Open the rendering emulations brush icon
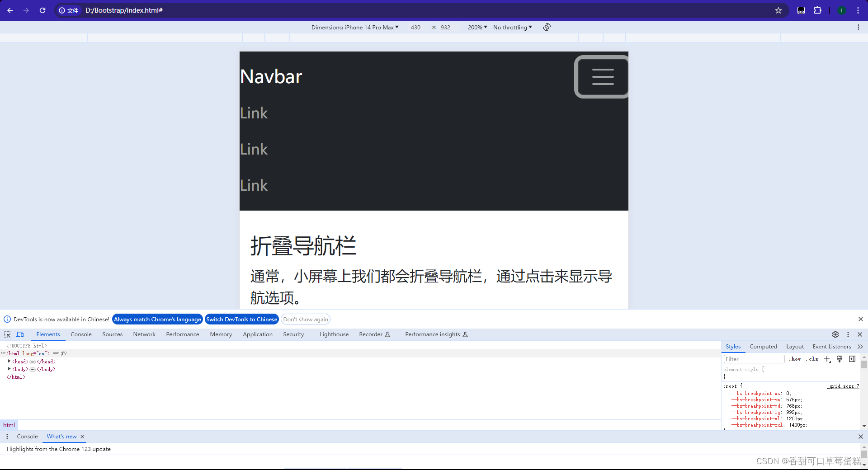 tap(840, 359)
